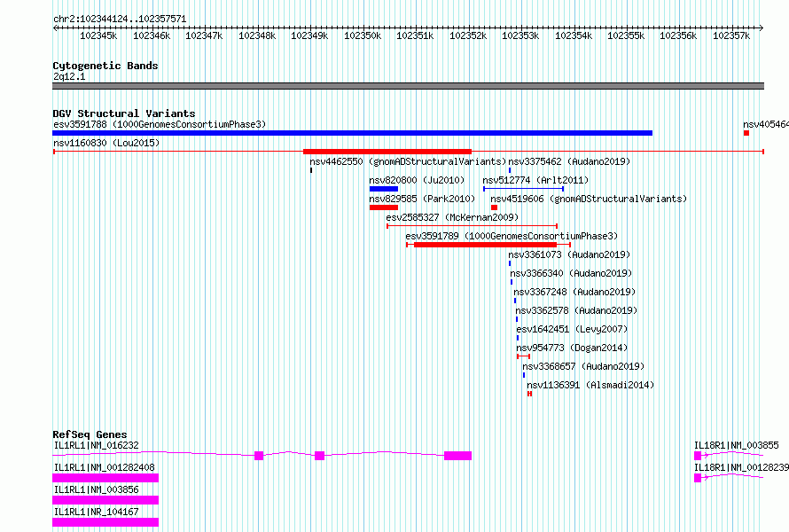Screen dimensions: 789x532
Task: Open the nsv3361073 (Audano2019) variant label
Action: (569, 254)
